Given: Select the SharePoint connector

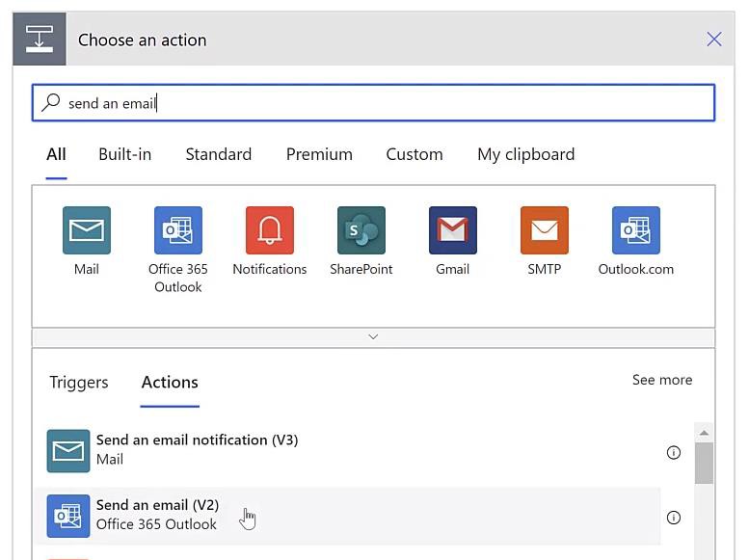Looking at the screenshot, I should [x=361, y=230].
